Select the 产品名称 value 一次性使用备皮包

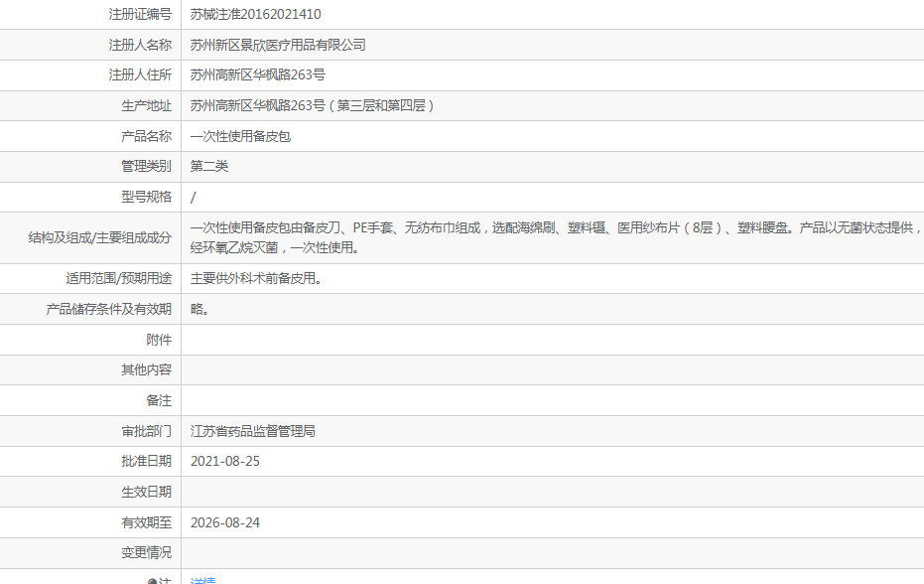pyautogui.click(x=240, y=136)
